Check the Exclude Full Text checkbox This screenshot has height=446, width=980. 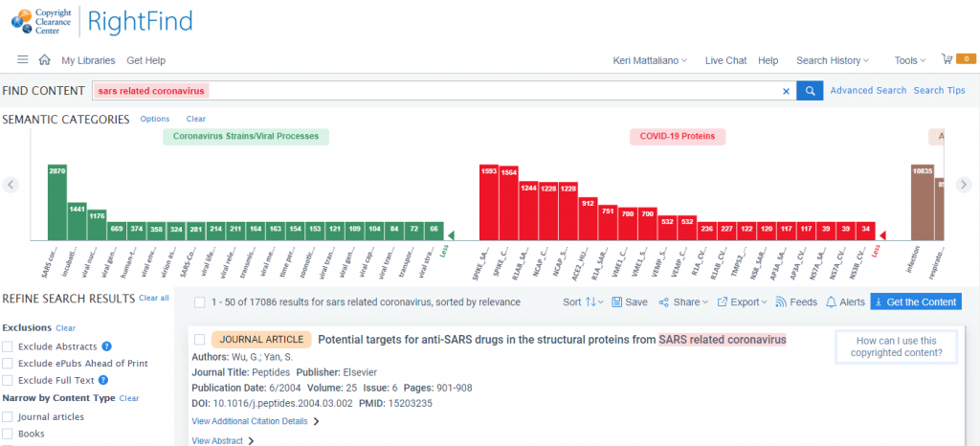click(x=8, y=380)
